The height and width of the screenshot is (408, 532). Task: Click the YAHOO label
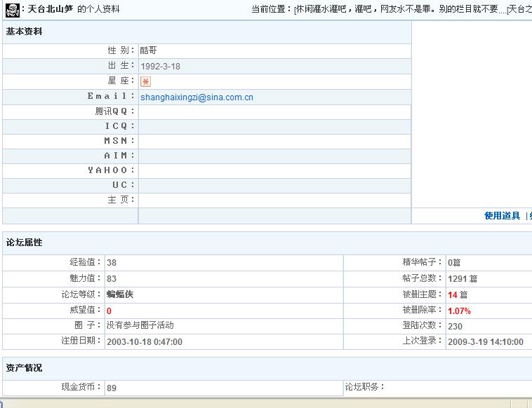111,170
